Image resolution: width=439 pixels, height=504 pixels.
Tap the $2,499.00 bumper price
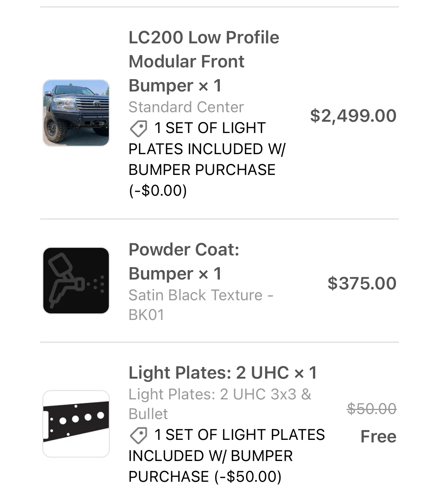pyautogui.click(x=353, y=116)
